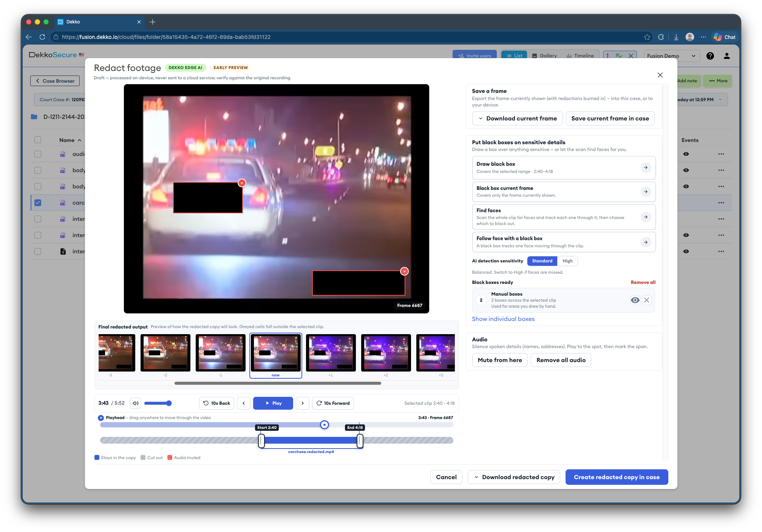Open Fusion Demo workspace dropdown
762x532 pixels.
point(671,56)
